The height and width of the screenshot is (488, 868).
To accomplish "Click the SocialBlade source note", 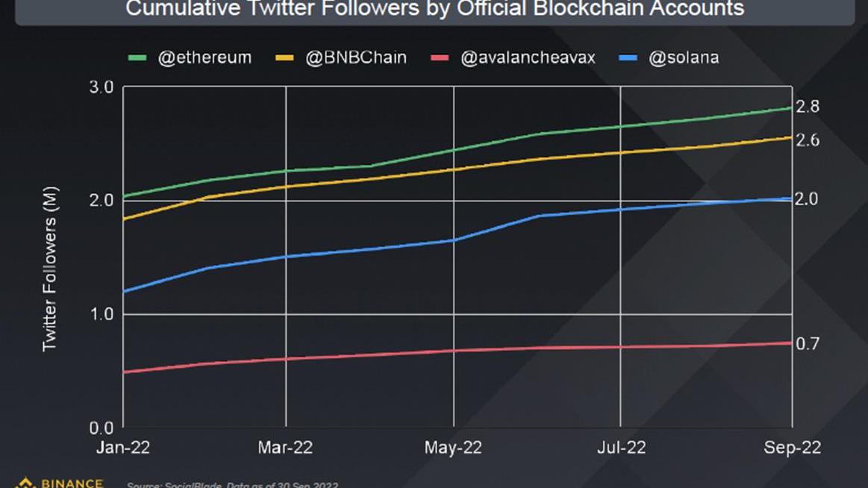I will point(232,485).
